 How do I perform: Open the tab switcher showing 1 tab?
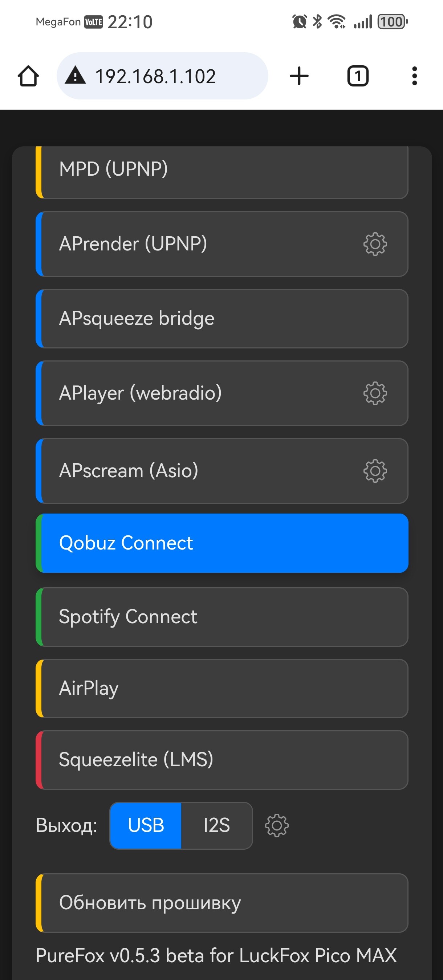pos(358,76)
